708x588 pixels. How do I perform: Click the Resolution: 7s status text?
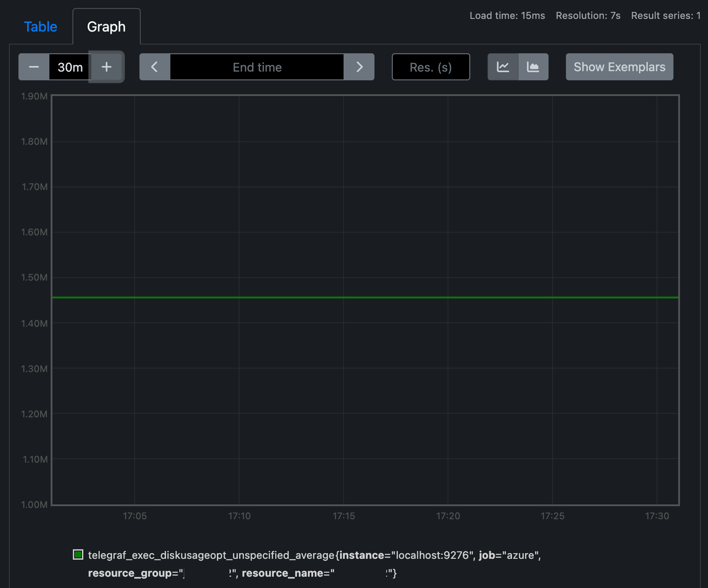coord(588,16)
